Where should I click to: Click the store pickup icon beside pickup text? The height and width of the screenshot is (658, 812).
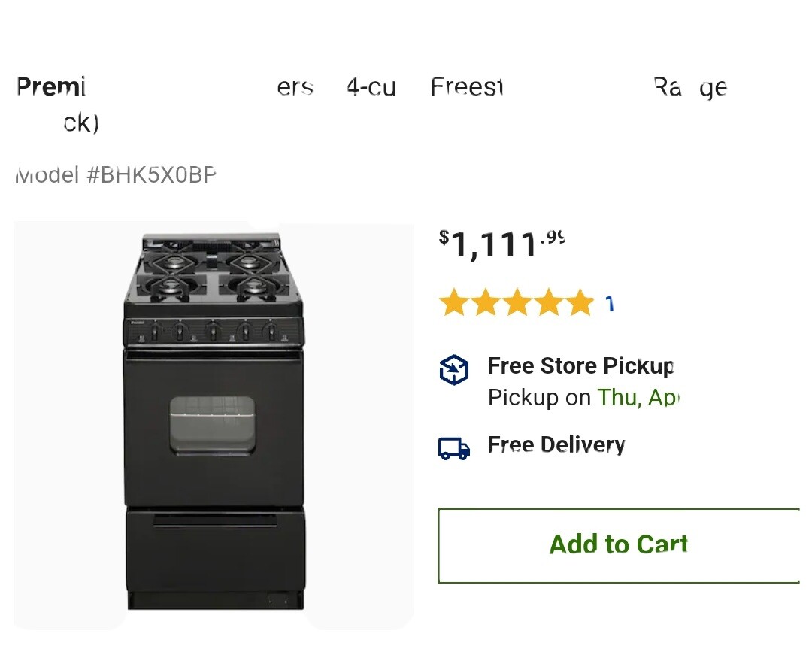pos(453,370)
